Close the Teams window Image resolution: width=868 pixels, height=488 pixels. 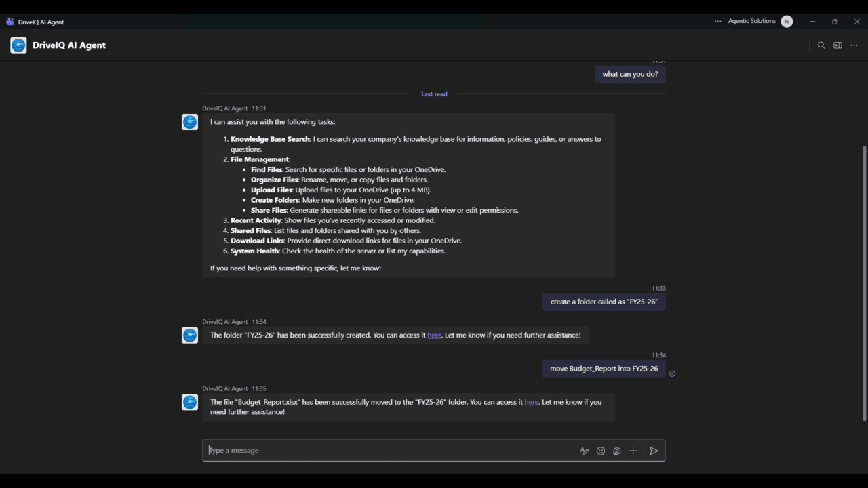pos(857,22)
